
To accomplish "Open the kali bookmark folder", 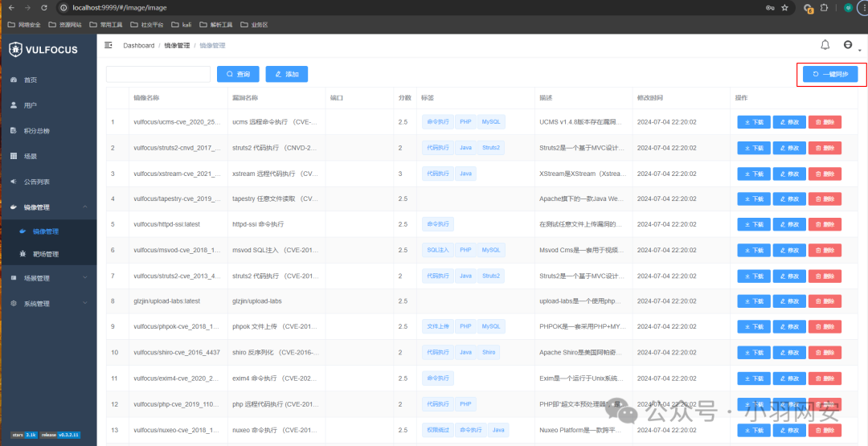I will pos(182,25).
